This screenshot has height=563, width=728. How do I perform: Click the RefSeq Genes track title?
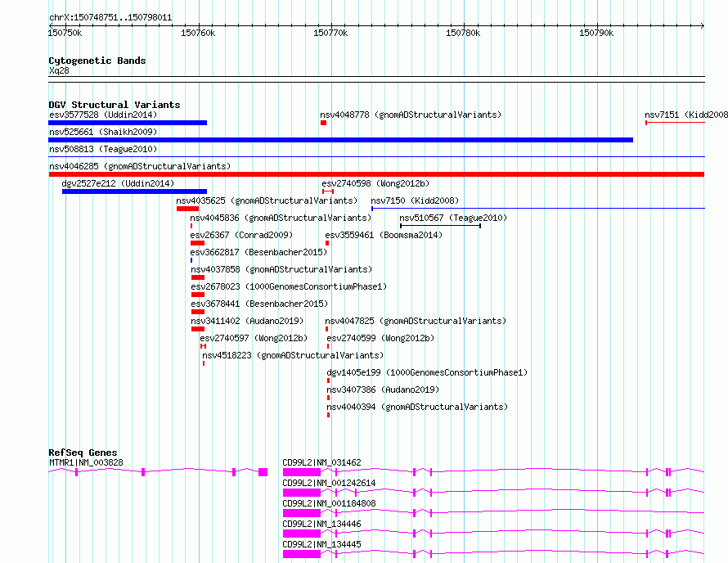click(x=83, y=453)
